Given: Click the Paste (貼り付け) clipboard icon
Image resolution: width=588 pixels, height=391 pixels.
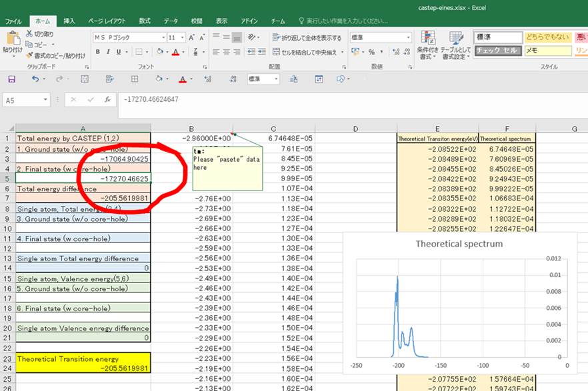Looking at the screenshot, I should pyautogui.click(x=13, y=38).
